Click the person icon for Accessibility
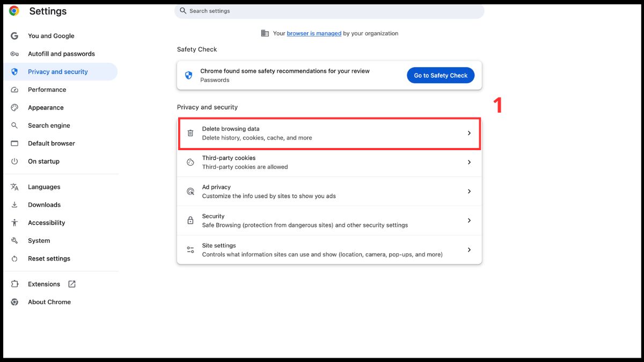 pos(14,223)
